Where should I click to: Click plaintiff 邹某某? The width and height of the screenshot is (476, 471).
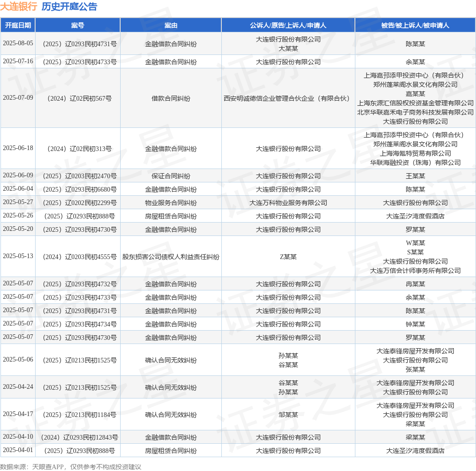(288, 415)
